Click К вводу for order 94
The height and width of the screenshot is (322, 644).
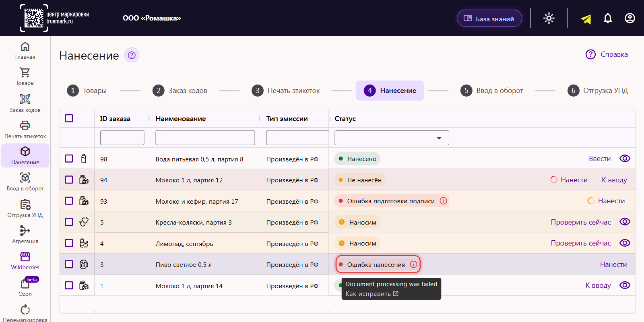point(614,180)
